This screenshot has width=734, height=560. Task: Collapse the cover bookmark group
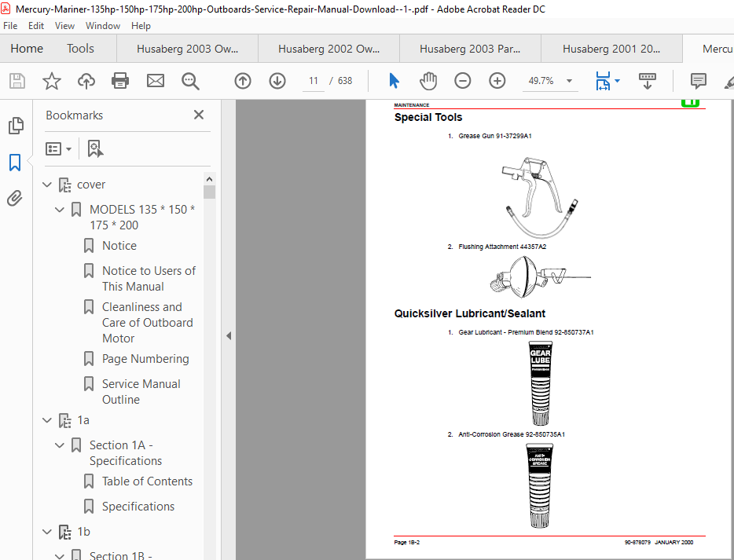click(47, 185)
